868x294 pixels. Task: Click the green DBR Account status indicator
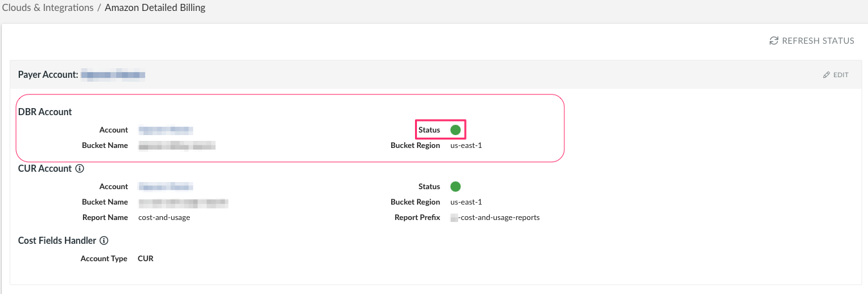tap(456, 130)
